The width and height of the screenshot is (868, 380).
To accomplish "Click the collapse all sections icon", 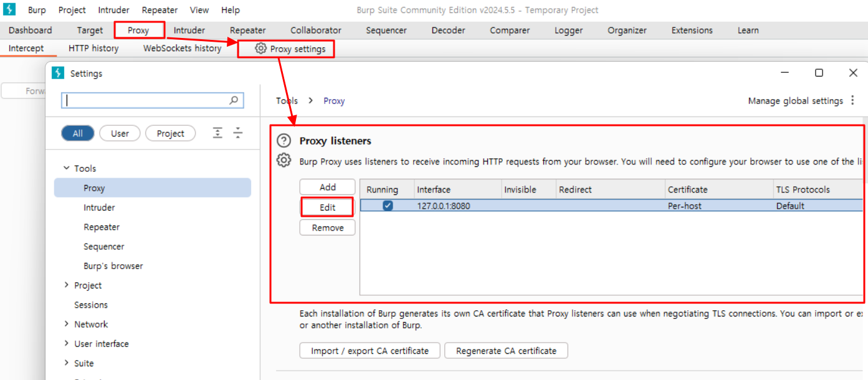I will click(237, 133).
